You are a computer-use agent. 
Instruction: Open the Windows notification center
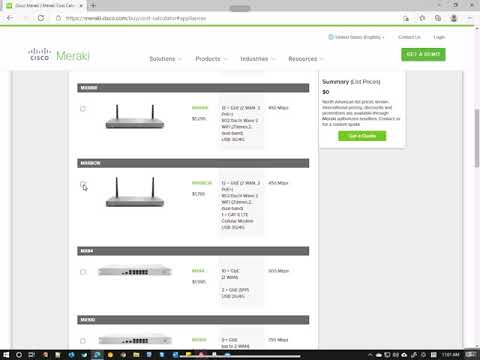471,355
